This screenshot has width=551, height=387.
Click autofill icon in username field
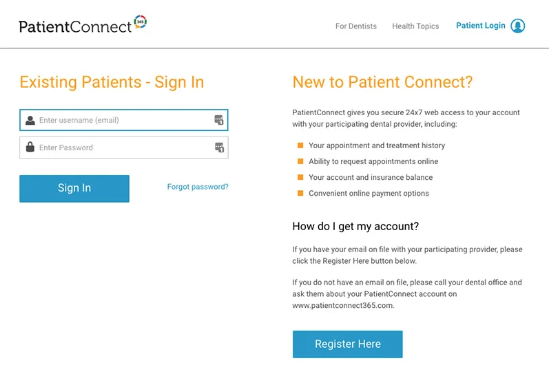(219, 120)
